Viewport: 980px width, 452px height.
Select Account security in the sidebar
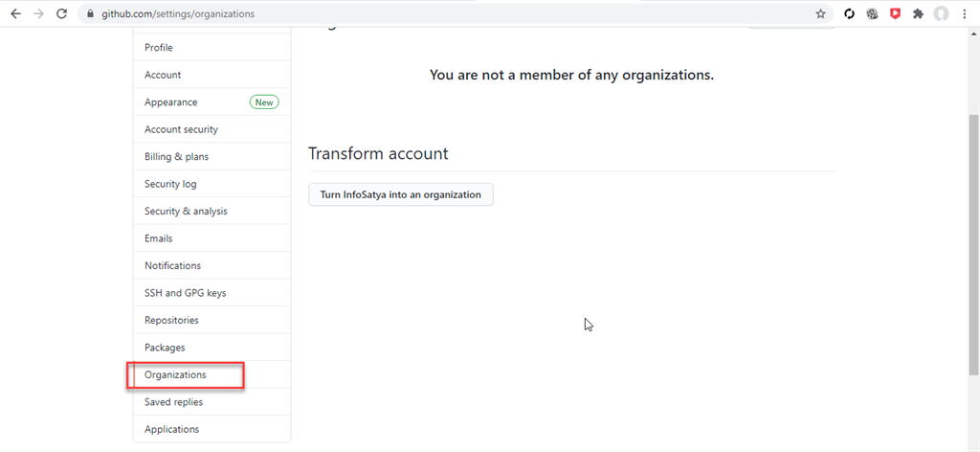181,129
